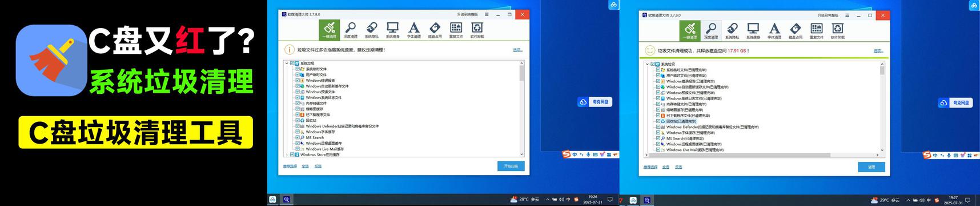Click the hamburger menu icon beside 升级到完整版 in the window with the 开始扫描 button
The width and height of the screenshot is (980, 206).
(x=487, y=14)
